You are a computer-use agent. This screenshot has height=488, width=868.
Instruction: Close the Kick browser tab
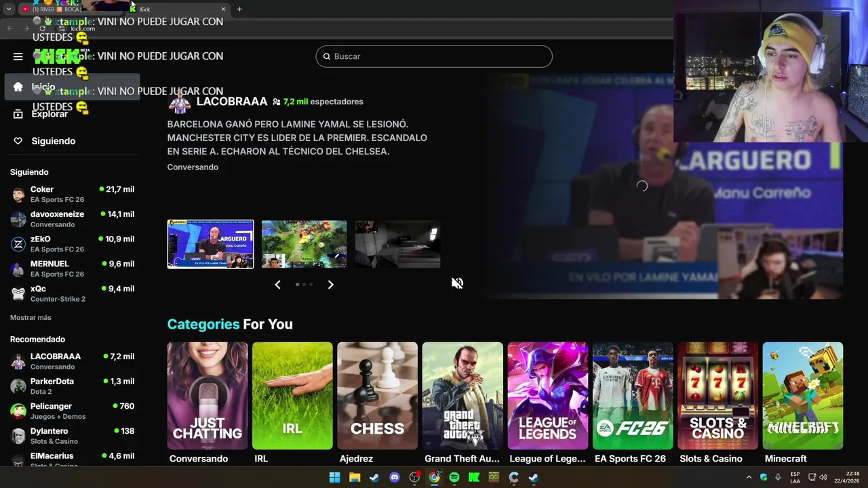[x=223, y=9]
